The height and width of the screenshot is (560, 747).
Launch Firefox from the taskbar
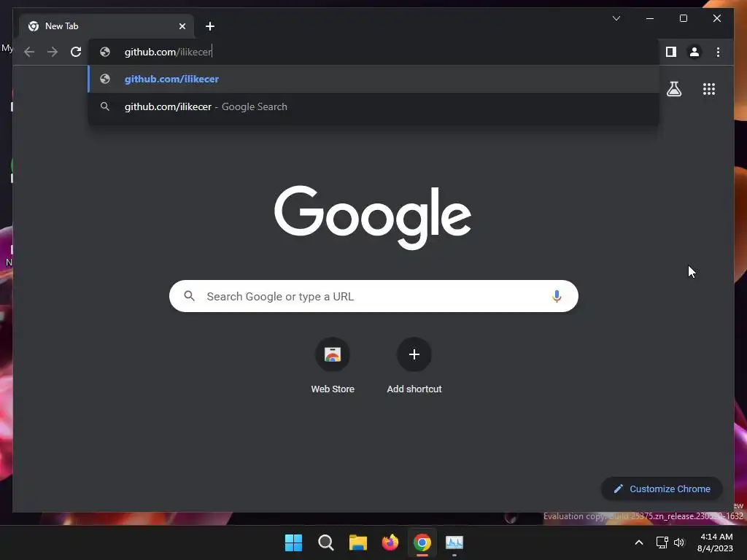coord(390,542)
